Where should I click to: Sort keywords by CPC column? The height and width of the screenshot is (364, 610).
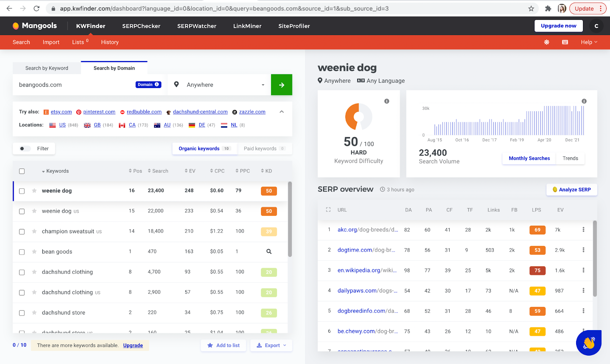point(217,171)
